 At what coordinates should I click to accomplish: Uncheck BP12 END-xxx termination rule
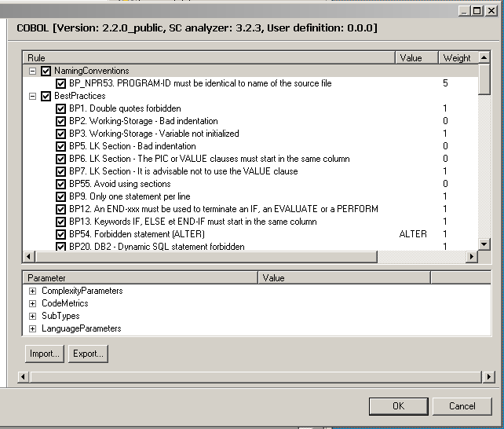pyautogui.click(x=60, y=209)
